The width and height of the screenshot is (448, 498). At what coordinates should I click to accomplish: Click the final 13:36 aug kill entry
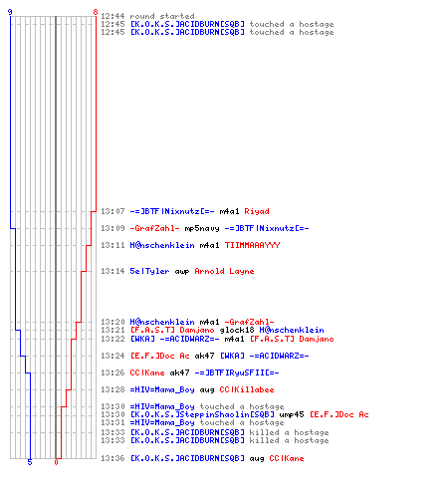pyautogui.click(x=202, y=458)
